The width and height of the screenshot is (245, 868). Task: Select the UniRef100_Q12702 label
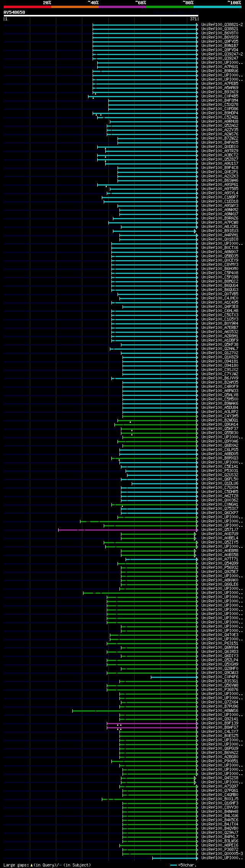pyautogui.click(x=220, y=353)
